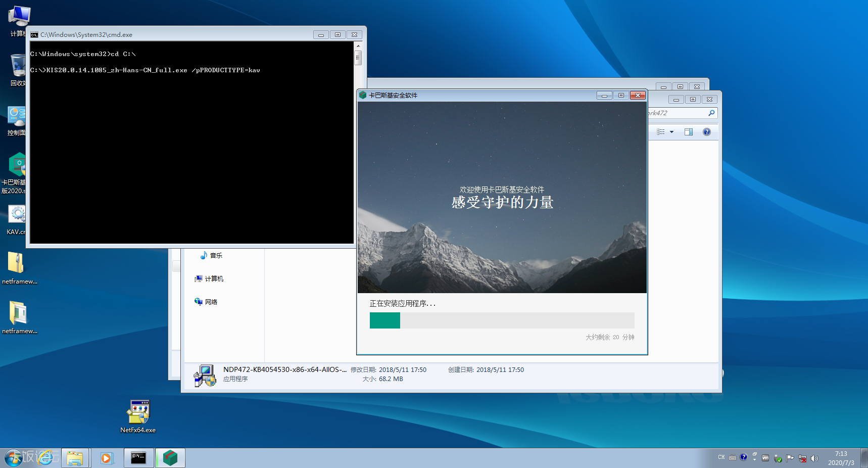Open Explorer help with the question mark icon

pyautogui.click(x=707, y=132)
